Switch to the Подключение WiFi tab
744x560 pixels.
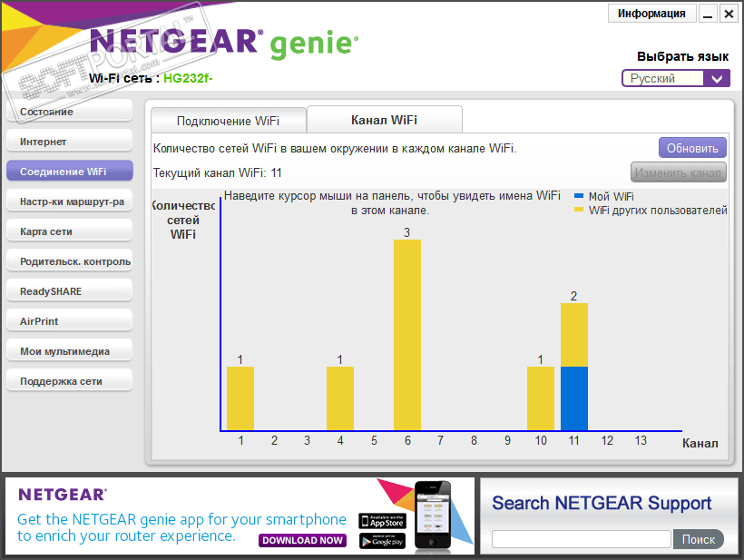[229, 121]
